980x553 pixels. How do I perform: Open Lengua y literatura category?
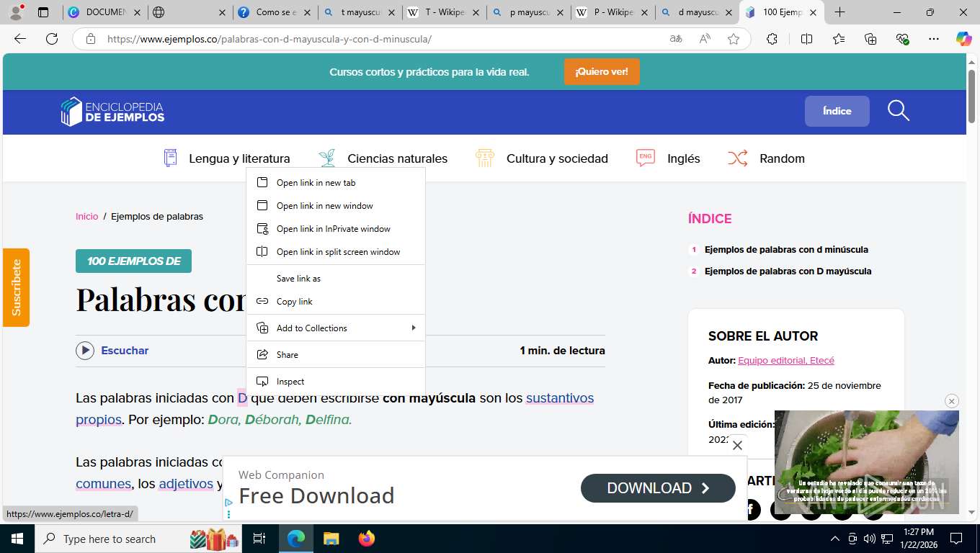pyautogui.click(x=227, y=158)
